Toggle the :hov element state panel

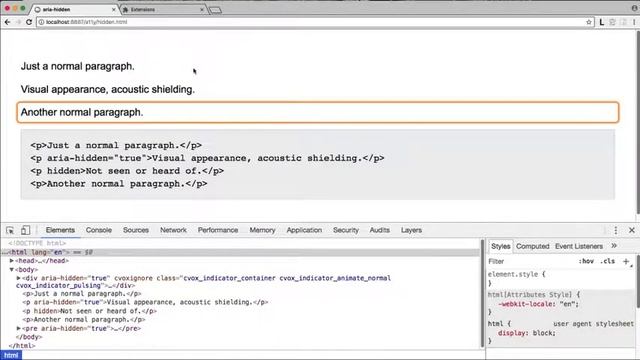(586, 261)
